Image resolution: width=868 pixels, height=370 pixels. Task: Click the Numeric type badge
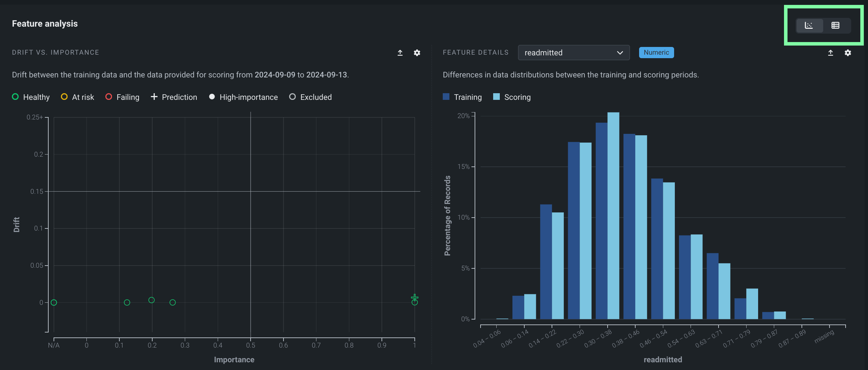(x=656, y=53)
